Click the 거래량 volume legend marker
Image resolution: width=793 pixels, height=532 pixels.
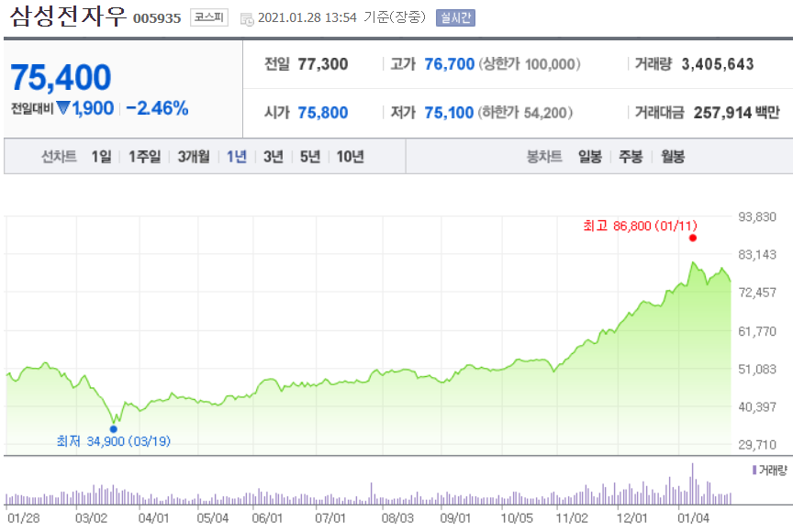coord(754,470)
